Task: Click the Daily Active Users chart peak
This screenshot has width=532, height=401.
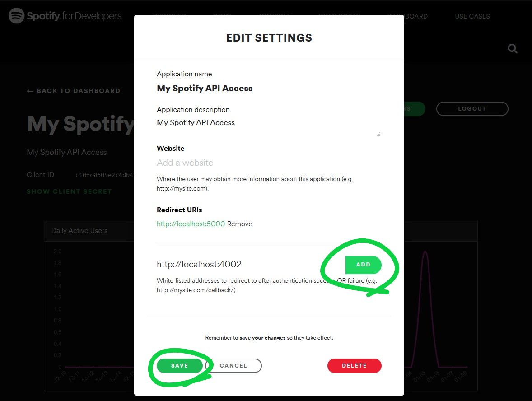Action: point(425,252)
